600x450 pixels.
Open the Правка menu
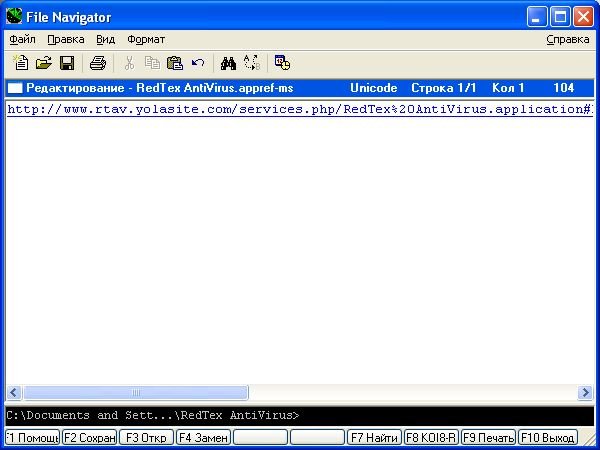[66, 39]
